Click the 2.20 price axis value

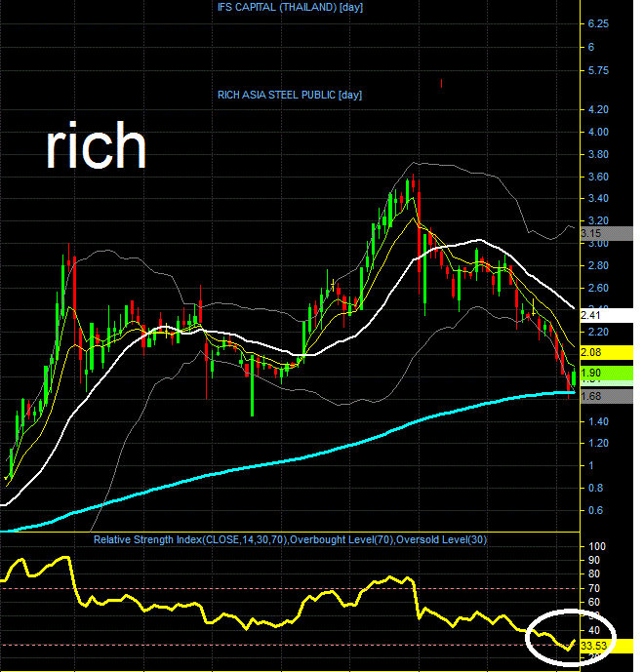coord(598,333)
